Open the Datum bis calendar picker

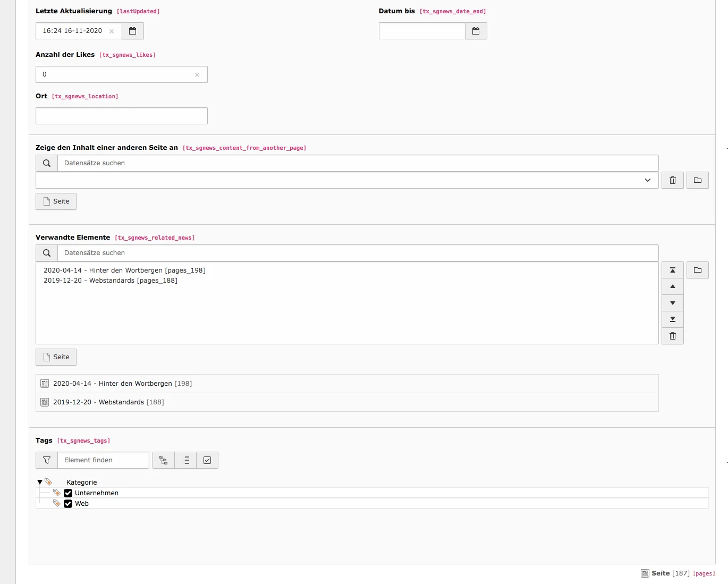pyautogui.click(x=476, y=31)
